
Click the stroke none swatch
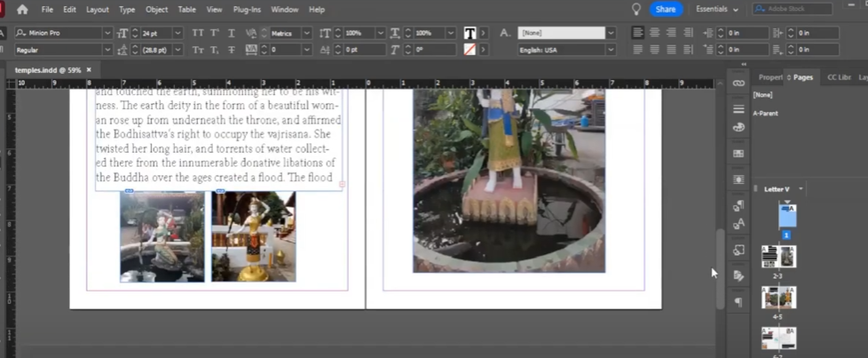click(x=470, y=50)
